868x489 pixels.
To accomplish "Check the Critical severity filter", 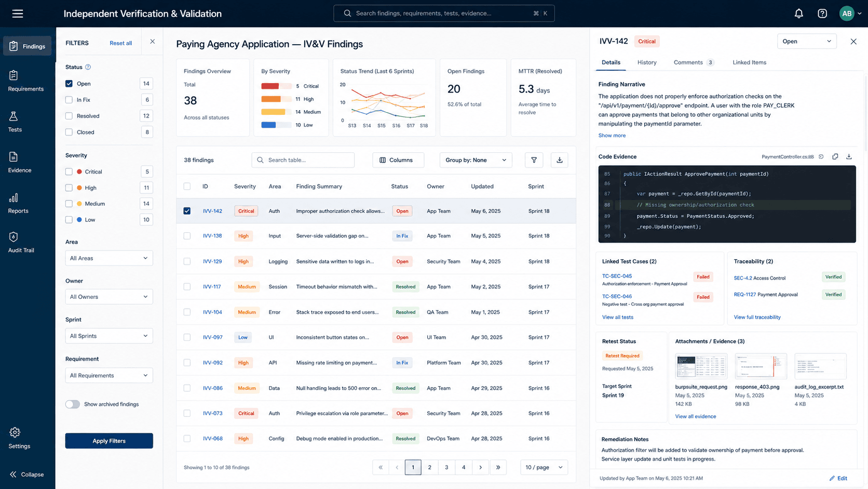I will coord(69,171).
